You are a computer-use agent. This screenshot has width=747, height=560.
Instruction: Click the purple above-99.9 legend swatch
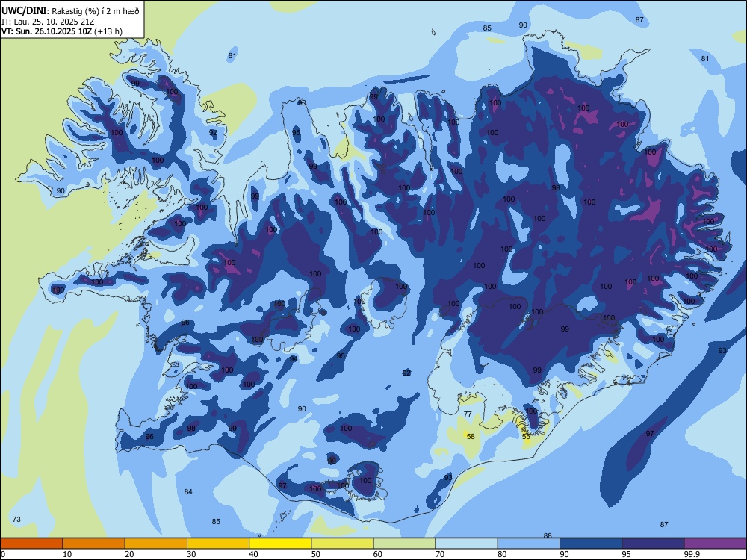click(x=715, y=544)
